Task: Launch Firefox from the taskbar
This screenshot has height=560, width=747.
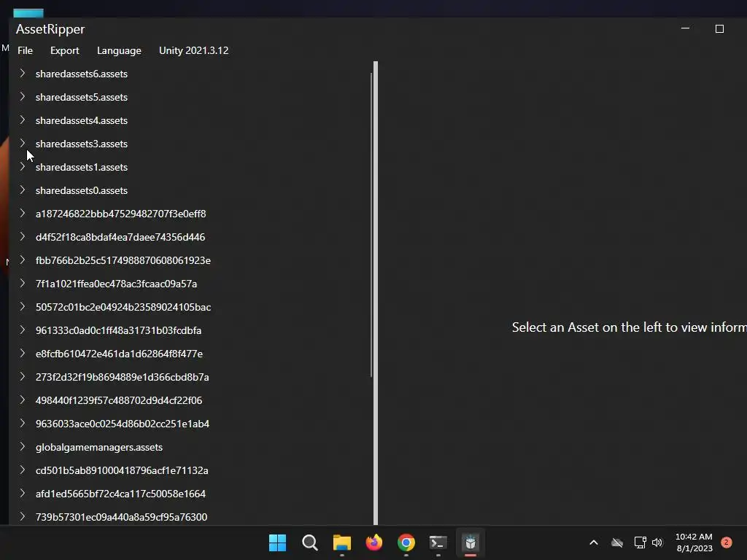Action: click(x=374, y=542)
